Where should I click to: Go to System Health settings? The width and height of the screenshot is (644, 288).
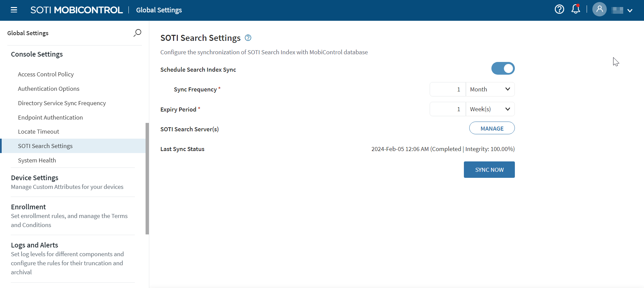37,160
